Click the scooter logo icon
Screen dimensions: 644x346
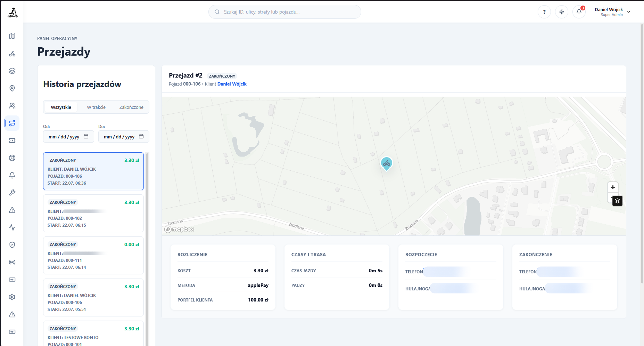[13, 13]
